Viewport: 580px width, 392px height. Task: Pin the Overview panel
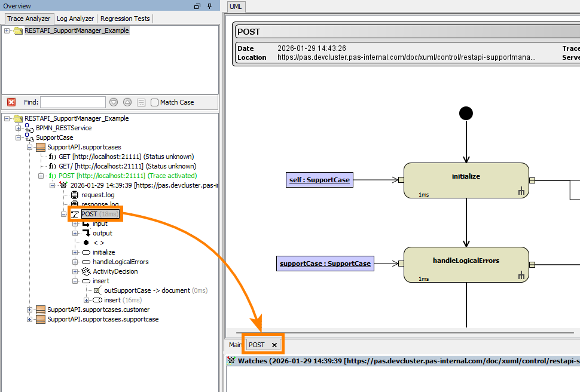tap(209, 6)
